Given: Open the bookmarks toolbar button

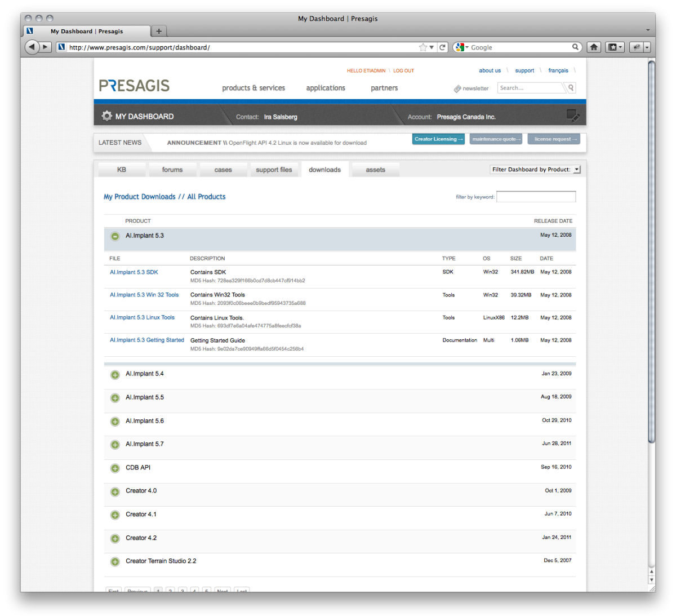Looking at the screenshot, I should 615,47.
